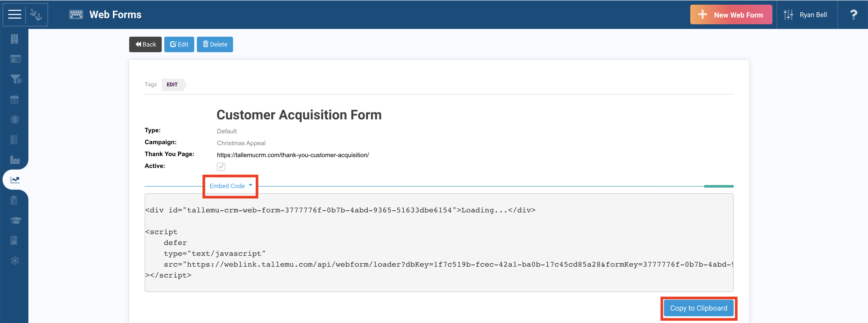The width and height of the screenshot is (868, 323).
Task: Open the contact card sidebar icon
Action: pyautogui.click(x=15, y=59)
